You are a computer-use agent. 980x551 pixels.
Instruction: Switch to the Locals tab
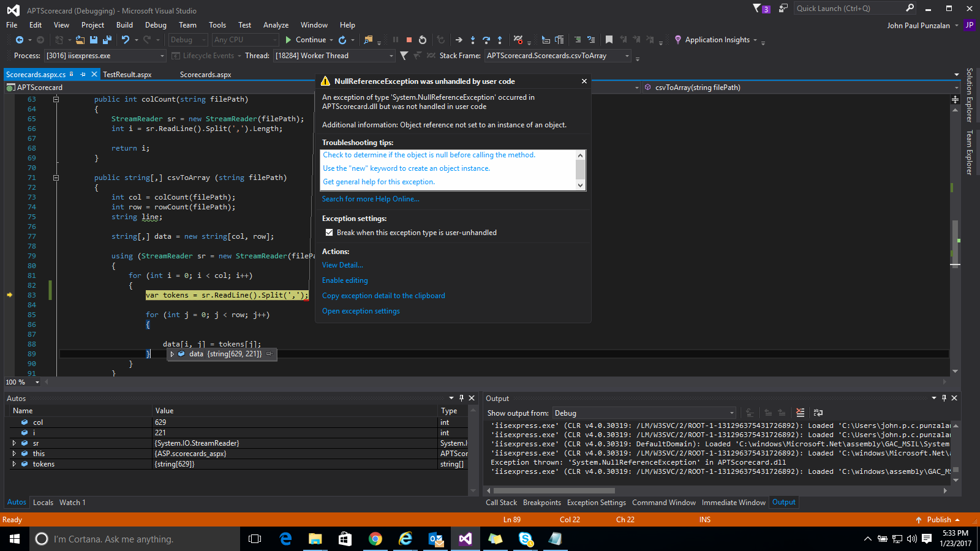click(43, 503)
